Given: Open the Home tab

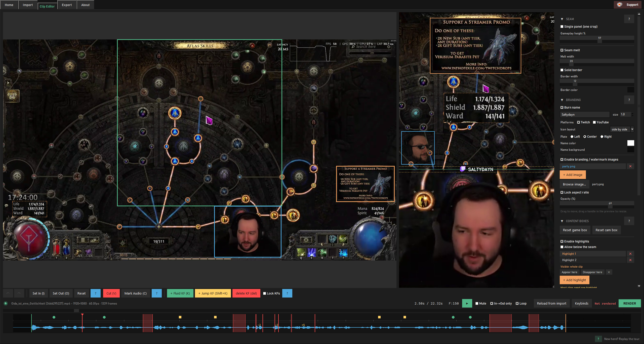Looking at the screenshot, I should 9,5.
